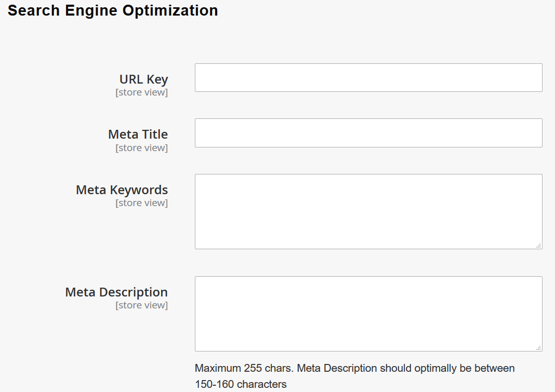Place cursor in the Meta Keywords textarea
Viewport: 555px width, 392px height.
368,211
